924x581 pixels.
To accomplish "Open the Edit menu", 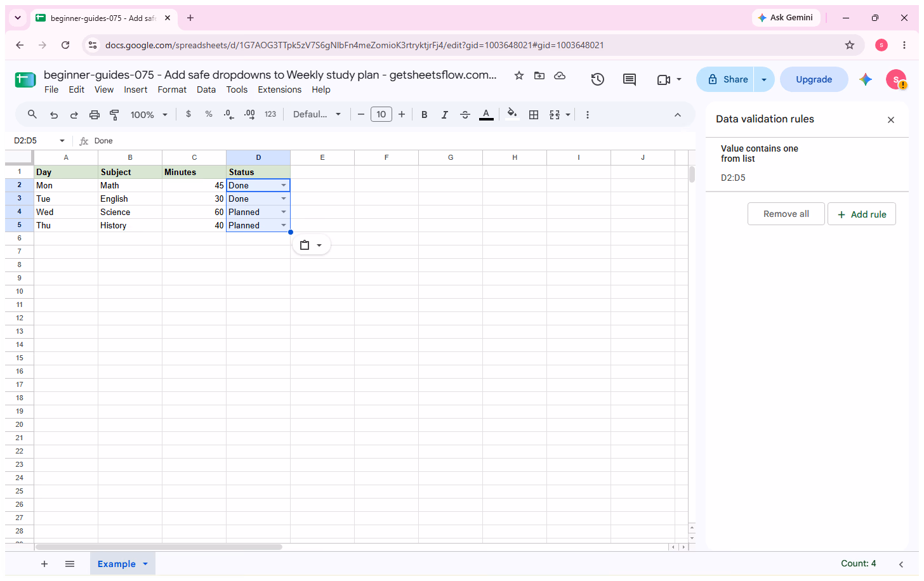I will pyautogui.click(x=77, y=89).
